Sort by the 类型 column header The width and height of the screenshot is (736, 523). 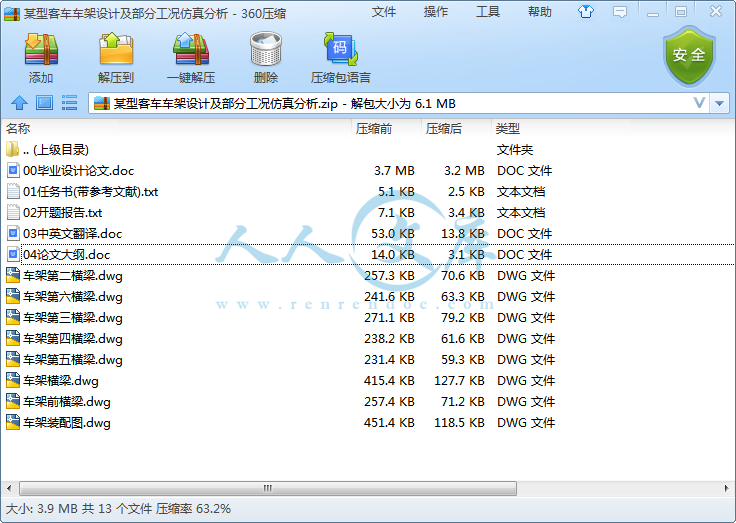coord(508,128)
